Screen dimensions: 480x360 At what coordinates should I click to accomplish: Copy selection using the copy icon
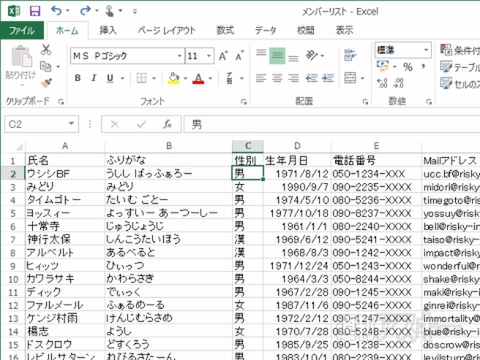46,66
